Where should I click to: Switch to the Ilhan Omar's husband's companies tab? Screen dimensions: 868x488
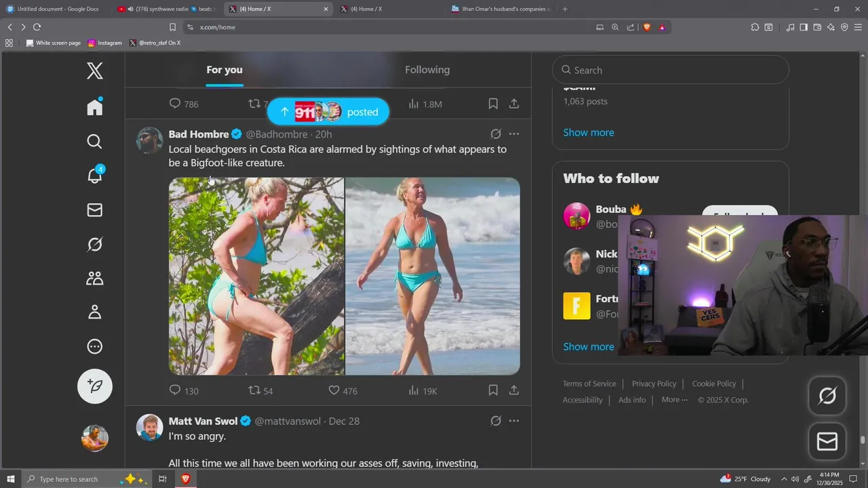[502, 9]
